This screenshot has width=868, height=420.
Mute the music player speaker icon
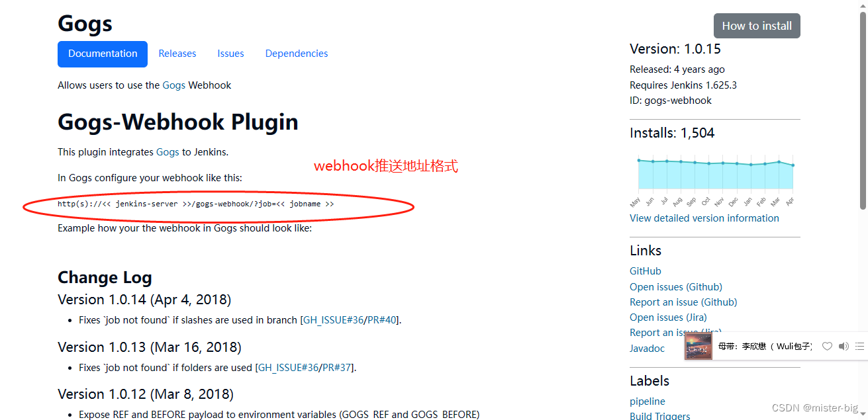tap(844, 346)
